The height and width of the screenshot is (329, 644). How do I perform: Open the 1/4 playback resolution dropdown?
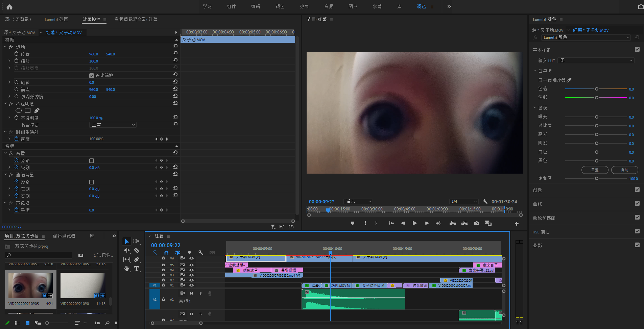click(464, 201)
